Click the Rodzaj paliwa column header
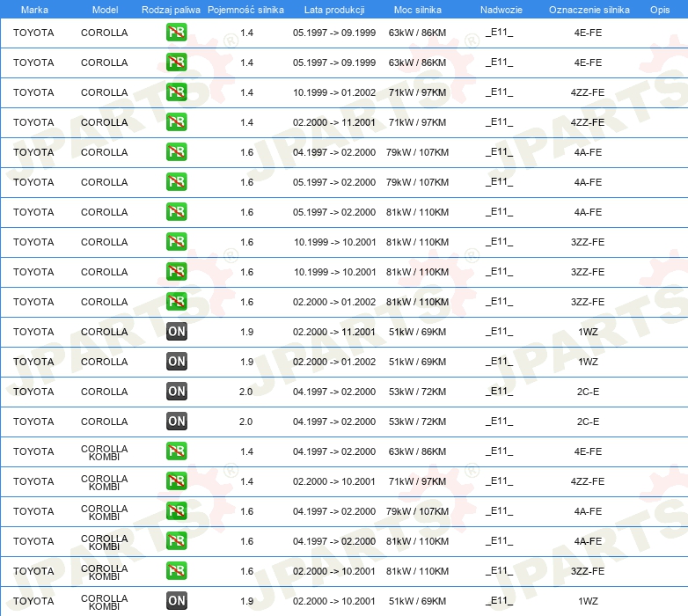 coord(171,10)
